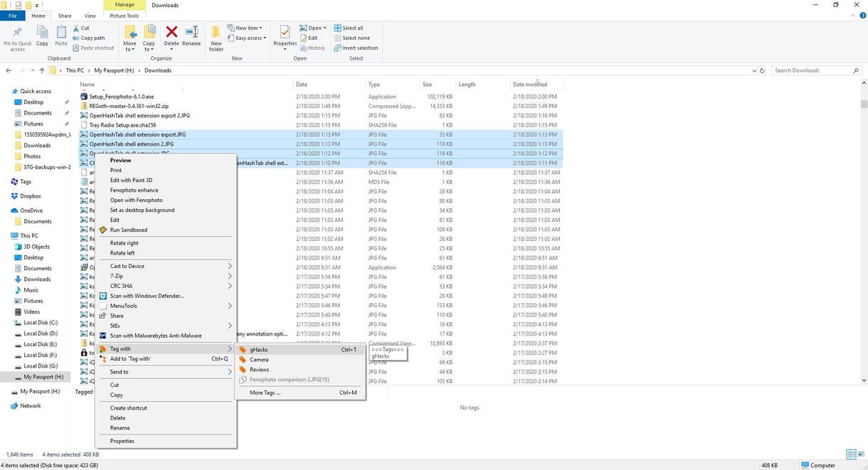Click the Edit icon in the Open group
The image size is (868, 470).
(x=303, y=38)
